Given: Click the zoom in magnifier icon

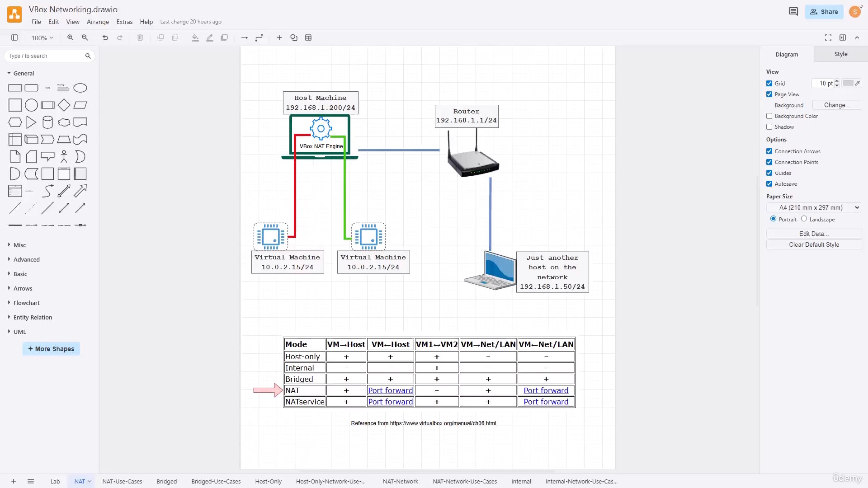Looking at the screenshot, I should coord(71,38).
